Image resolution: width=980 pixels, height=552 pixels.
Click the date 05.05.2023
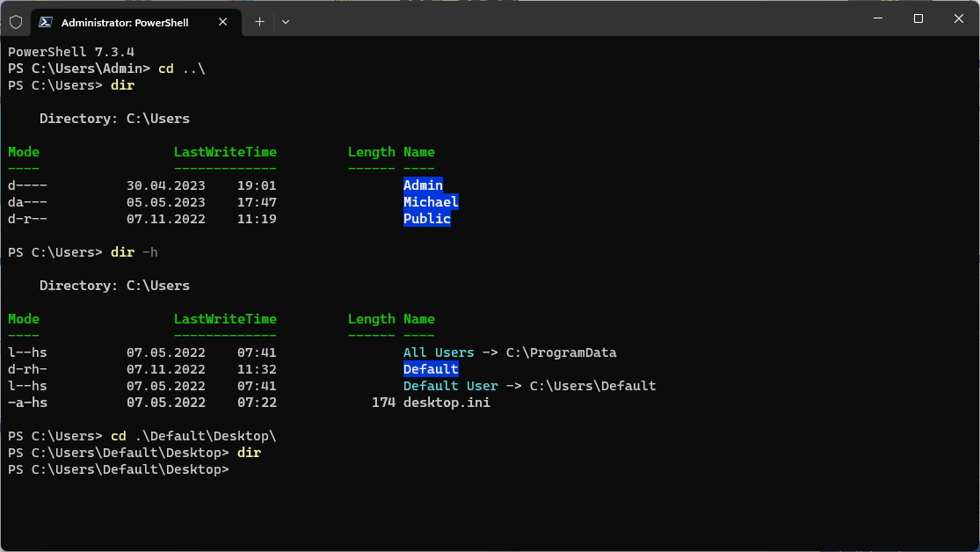[x=165, y=202]
